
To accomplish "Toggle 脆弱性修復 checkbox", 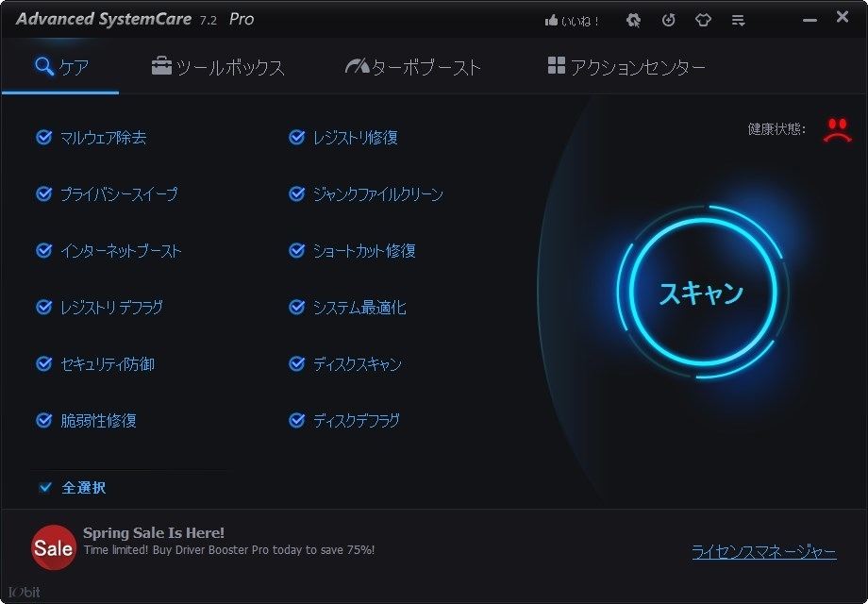I will click(43, 420).
